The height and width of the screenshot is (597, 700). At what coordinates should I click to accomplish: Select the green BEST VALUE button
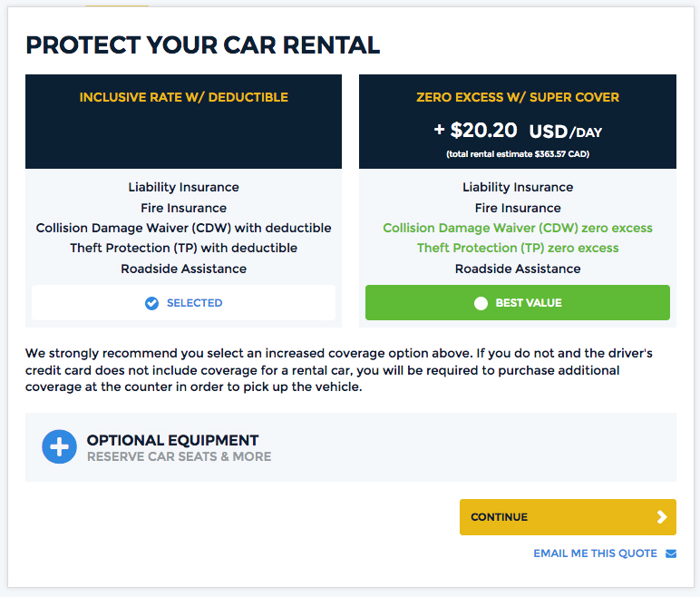(517, 303)
